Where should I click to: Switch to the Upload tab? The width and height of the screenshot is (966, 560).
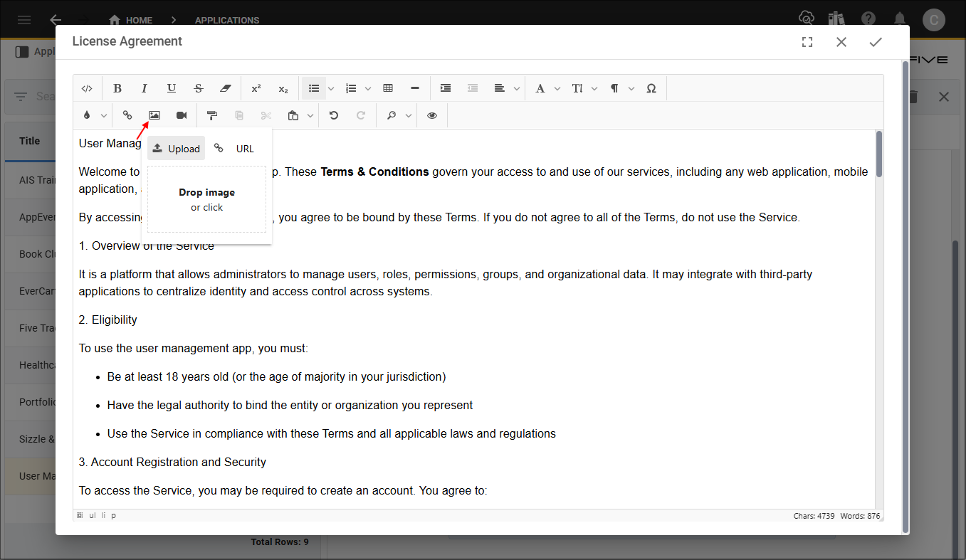pyautogui.click(x=177, y=149)
